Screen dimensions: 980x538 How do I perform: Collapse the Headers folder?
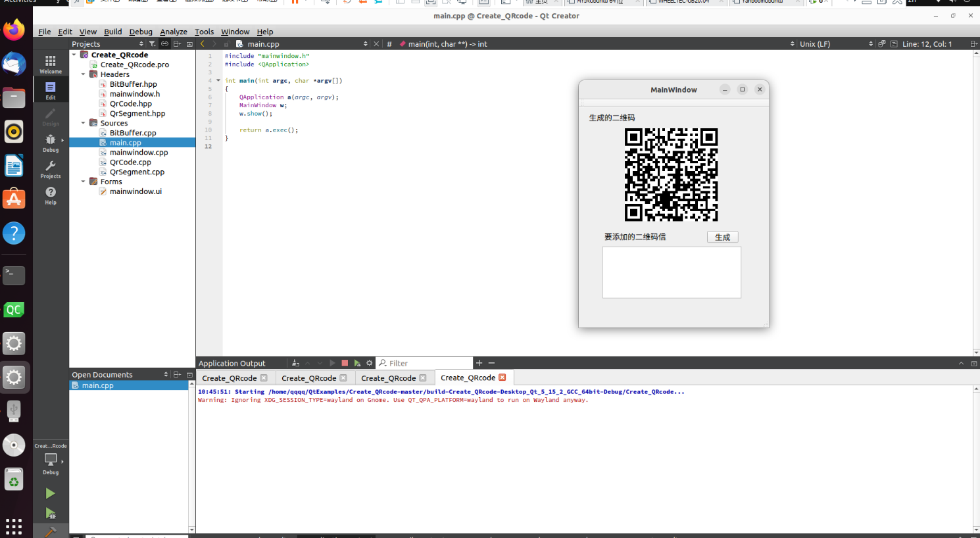(x=84, y=74)
